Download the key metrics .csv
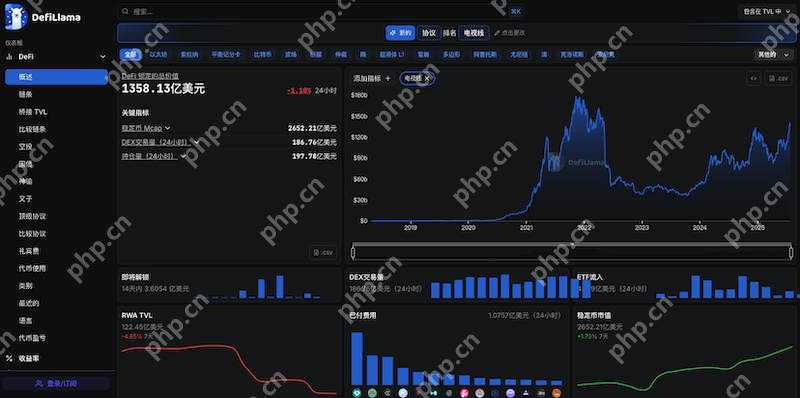800x398 pixels. click(x=323, y=252)
